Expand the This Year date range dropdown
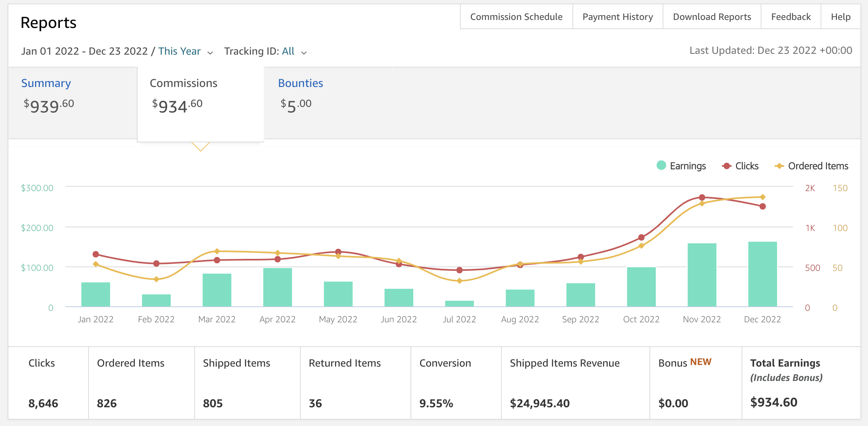 tap(185, 51)
